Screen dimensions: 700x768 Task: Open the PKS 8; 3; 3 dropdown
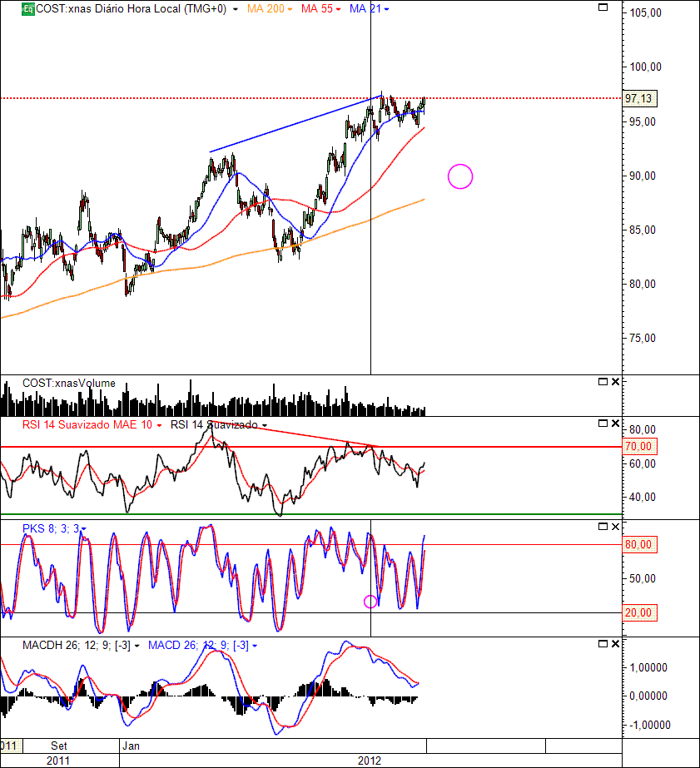tap(84, 529)
